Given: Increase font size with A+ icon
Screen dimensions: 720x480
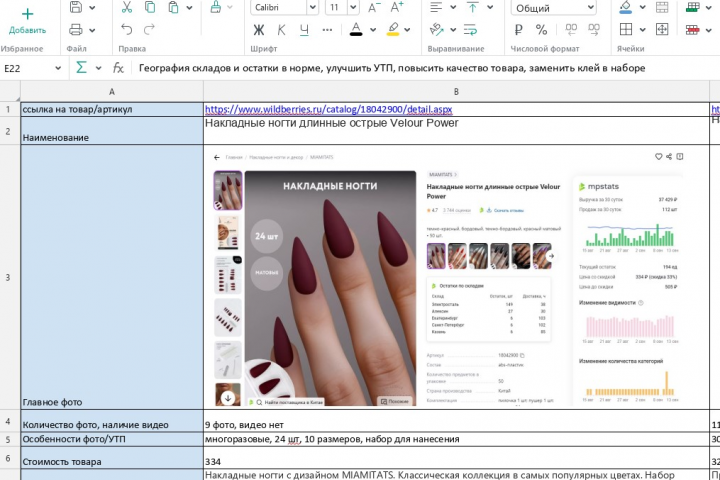Looking at the screenshot, I should click(397, 7).
